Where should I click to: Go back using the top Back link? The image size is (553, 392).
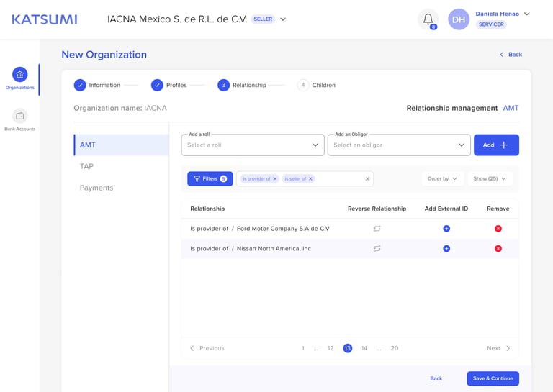(511, 55)
